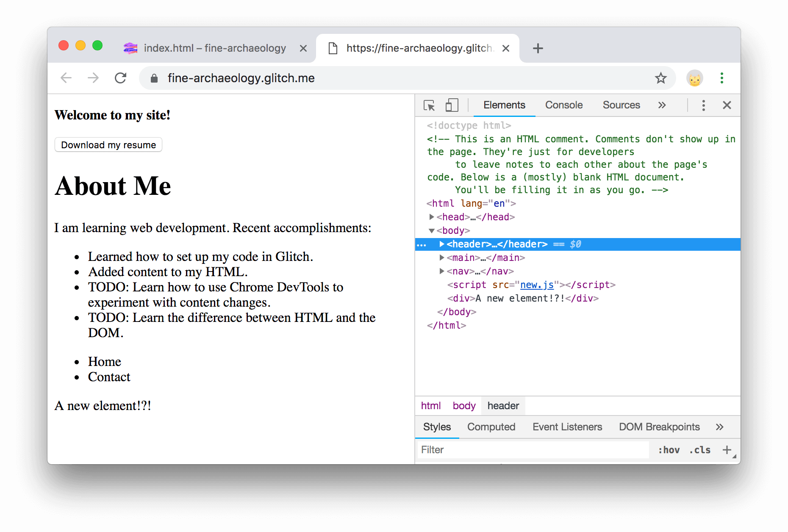Click the 'Welcome to my site!' heading
The image size is (788, 532).
(x=112, y=115)
